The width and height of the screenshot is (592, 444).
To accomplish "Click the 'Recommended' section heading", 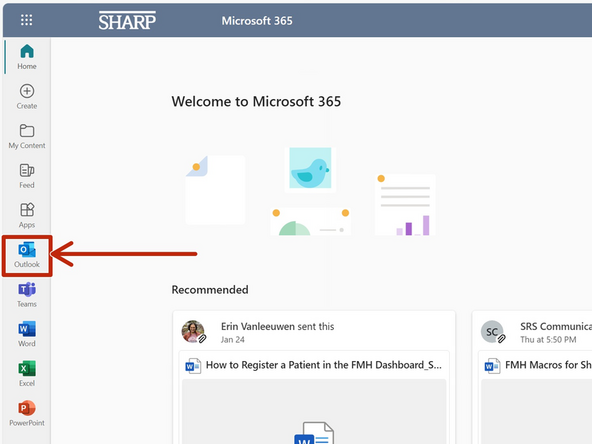I will click(210, 290).
